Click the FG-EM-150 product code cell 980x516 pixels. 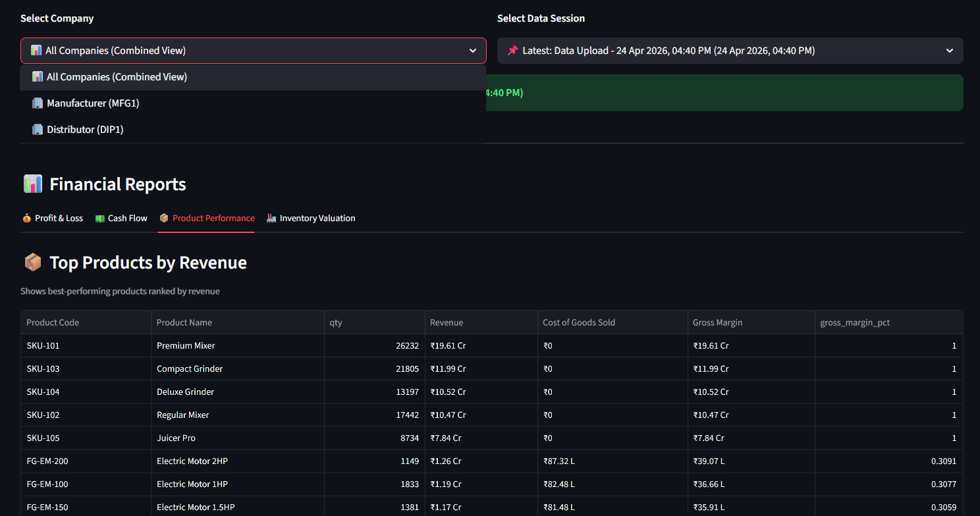[86, 507]
